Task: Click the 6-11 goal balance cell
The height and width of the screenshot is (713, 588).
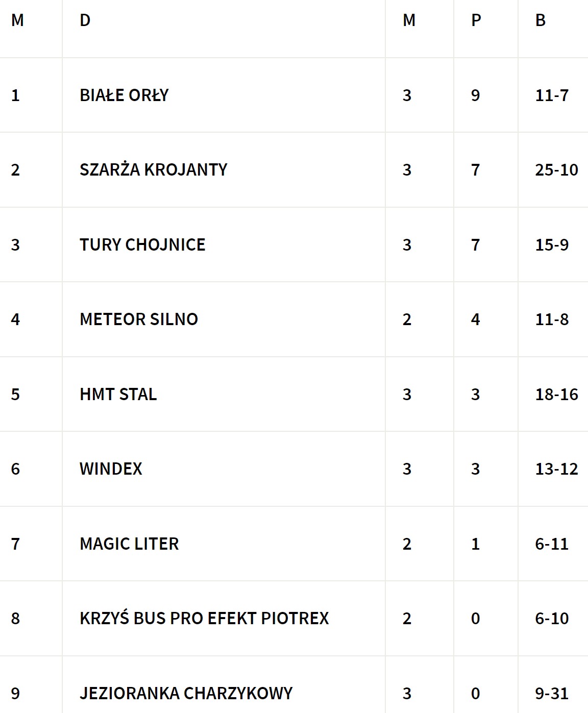Action: 552,544
